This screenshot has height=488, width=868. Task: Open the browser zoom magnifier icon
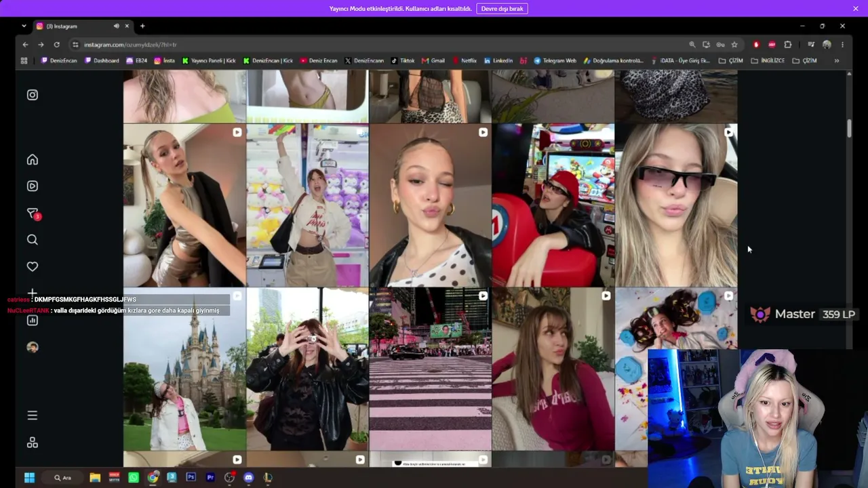click(x=692, y=45)
